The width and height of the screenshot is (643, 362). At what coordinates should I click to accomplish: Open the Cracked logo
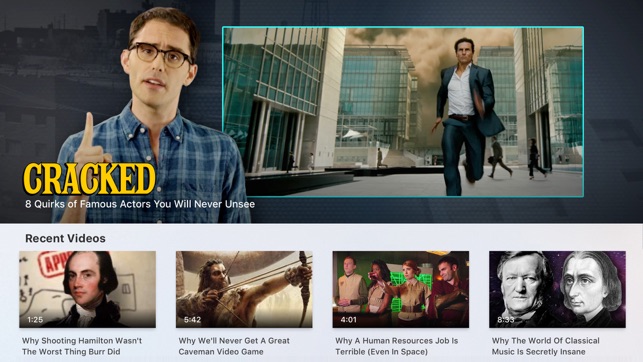click(89, 179)
